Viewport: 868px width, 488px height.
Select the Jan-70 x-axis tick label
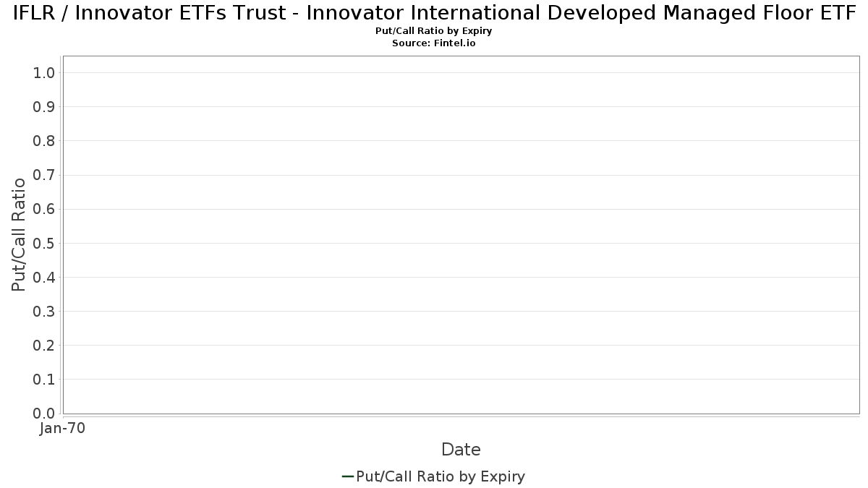62,429
